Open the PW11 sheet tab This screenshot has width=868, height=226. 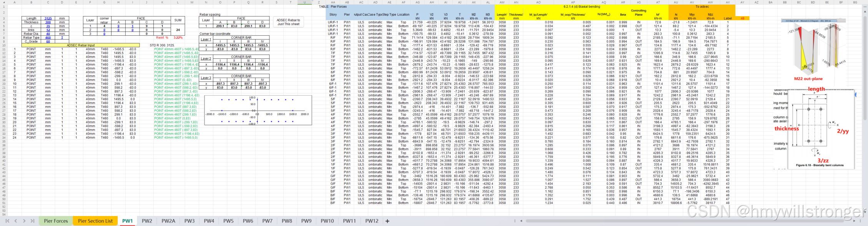(x=349, y=221)
